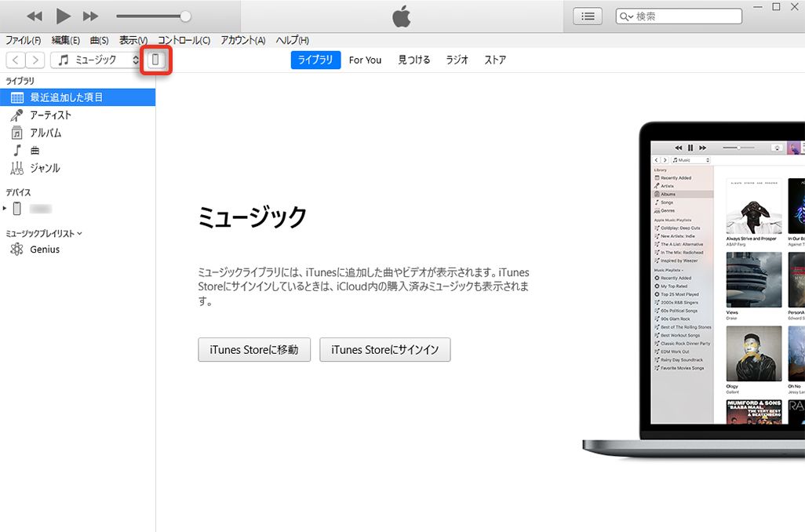Open the 編集(E) menu

66,40
